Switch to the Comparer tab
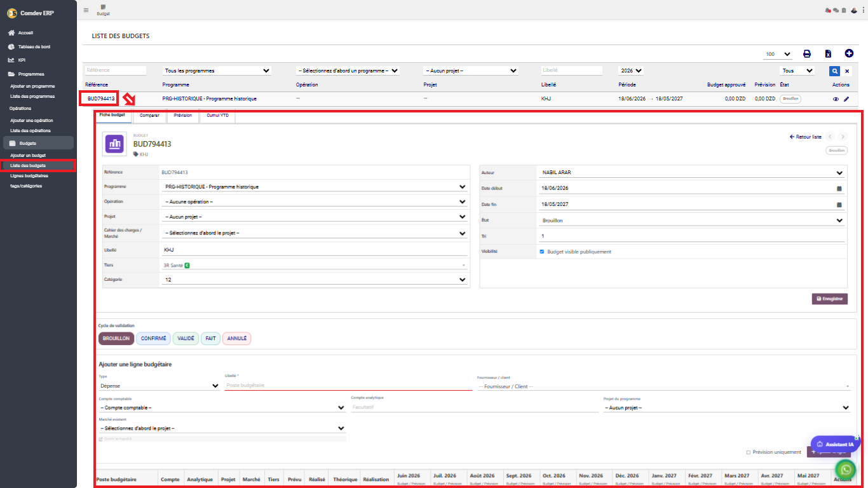The width and height of the screenshot is (868, 488). pos(149,115)
